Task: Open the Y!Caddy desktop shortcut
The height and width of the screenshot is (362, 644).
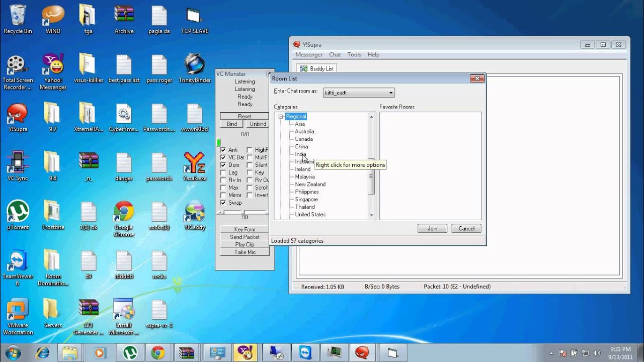Action: 195,215
